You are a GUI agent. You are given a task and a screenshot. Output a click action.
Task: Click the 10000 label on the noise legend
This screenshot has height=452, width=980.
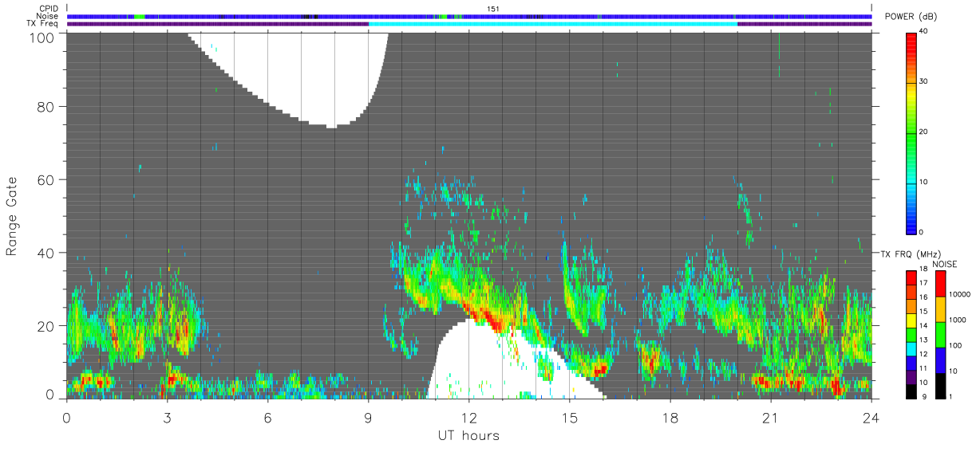pos(960,294)
